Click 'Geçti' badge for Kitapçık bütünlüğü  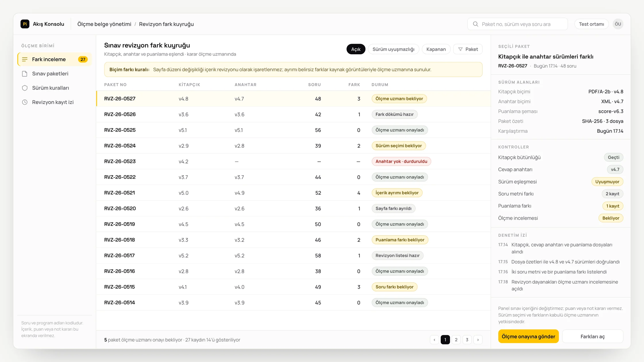[x=614, y=157]
